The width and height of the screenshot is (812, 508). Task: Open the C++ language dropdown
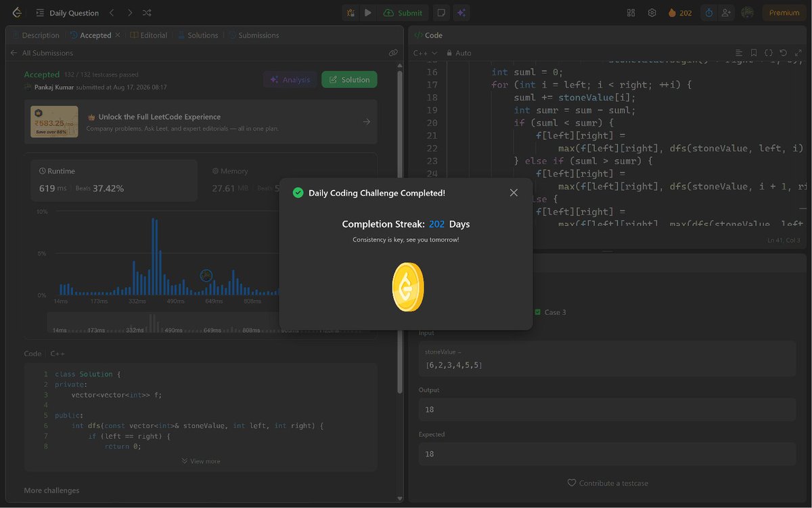[x=425, y=53]
